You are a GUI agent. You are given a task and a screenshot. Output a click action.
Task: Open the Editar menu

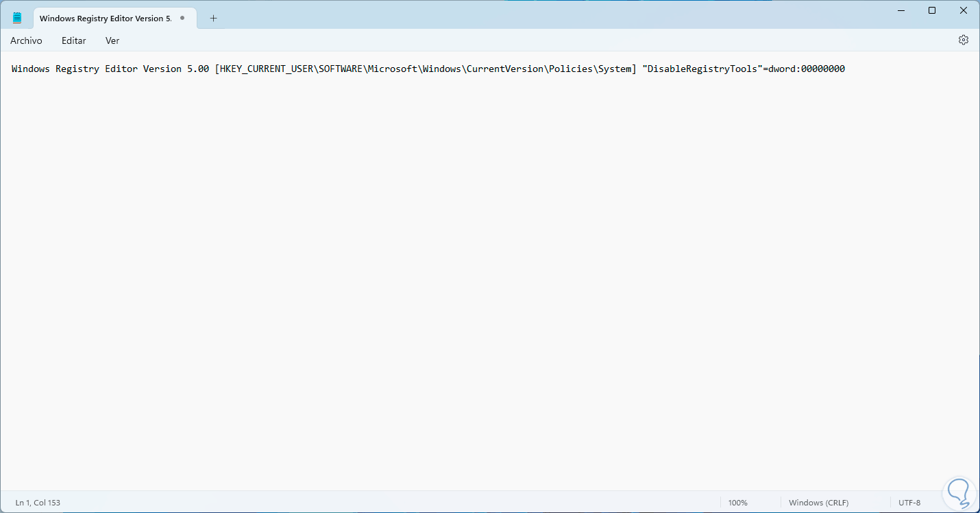(74, 40)
